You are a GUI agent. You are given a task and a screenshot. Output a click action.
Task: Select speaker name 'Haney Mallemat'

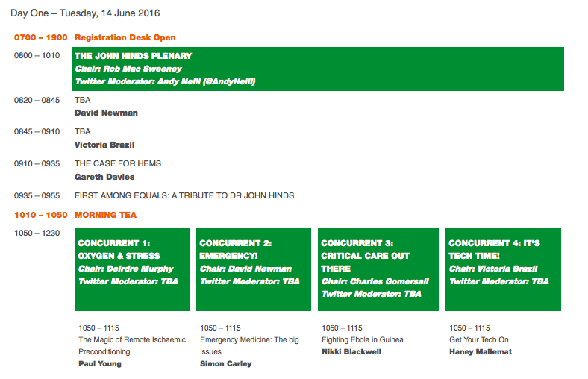481,351
